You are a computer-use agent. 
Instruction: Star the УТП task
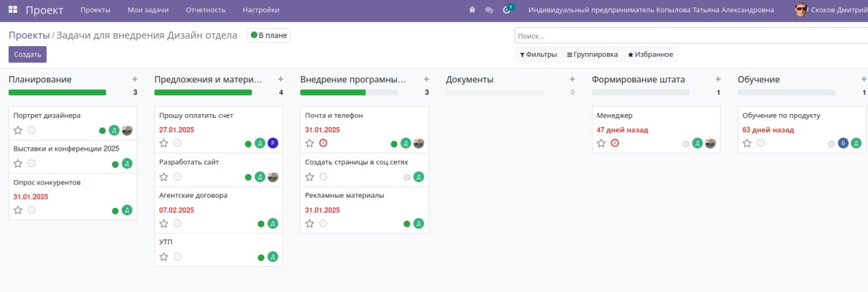point(164,257)
